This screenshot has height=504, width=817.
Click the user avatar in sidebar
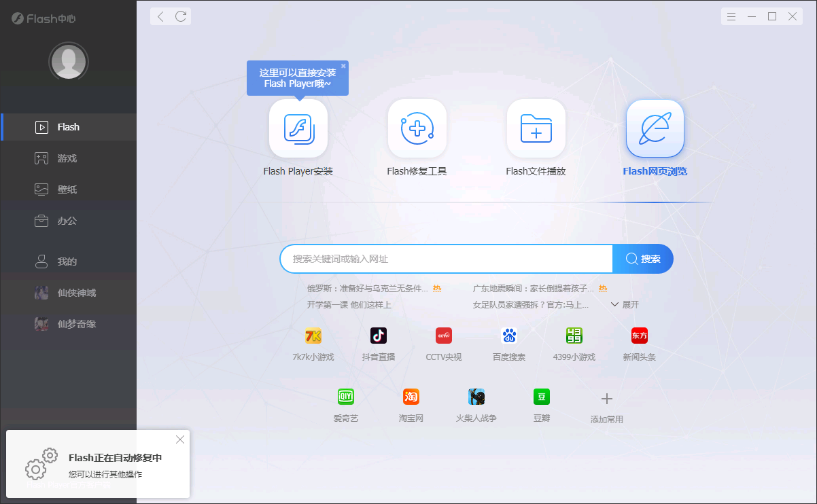coord(69,62)
